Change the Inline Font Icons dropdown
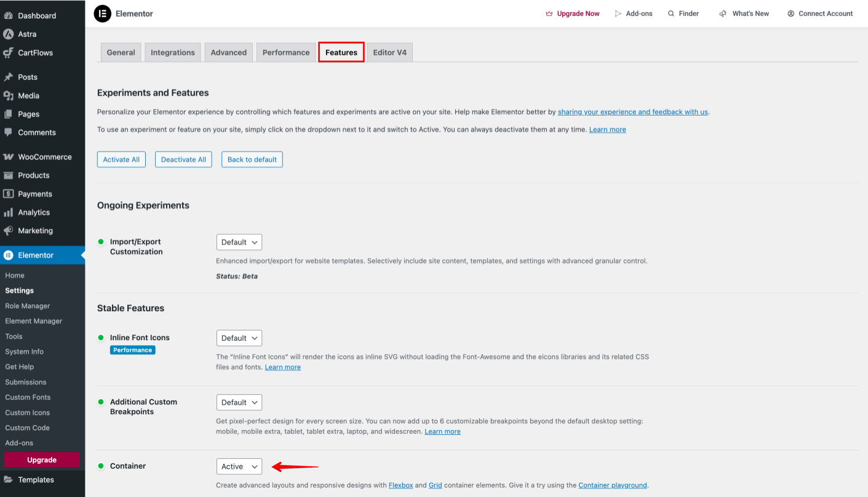Image resolution: width=868 pixels, height=497 pixels. [x=239, y=338]
